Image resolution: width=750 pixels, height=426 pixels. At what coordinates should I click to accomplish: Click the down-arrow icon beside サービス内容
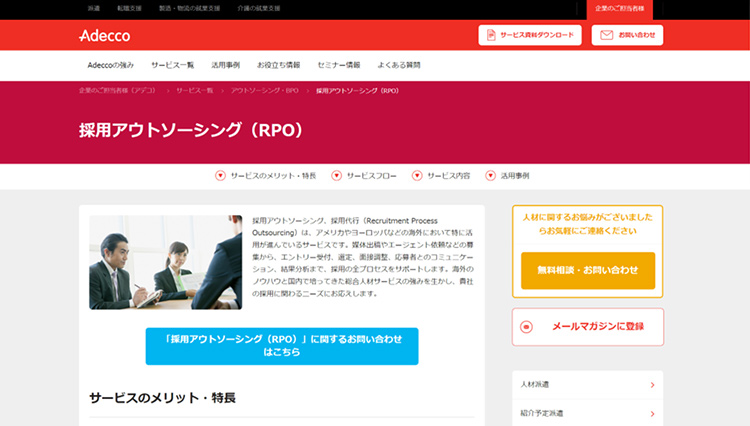[x=417, y=176]
